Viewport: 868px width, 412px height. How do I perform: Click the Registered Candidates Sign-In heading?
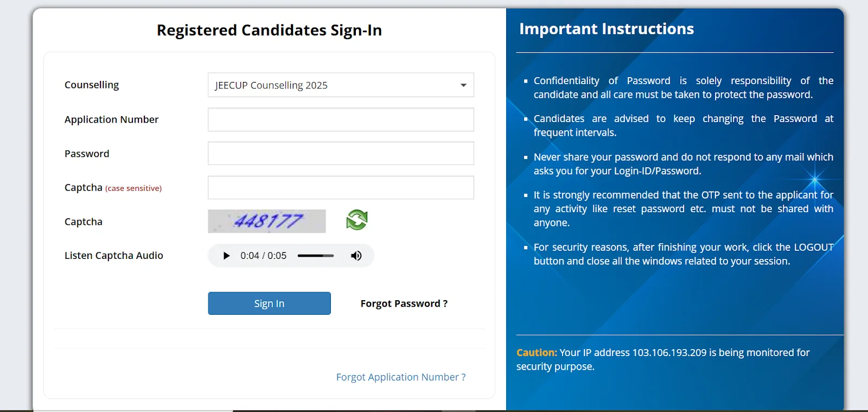pos(269,30)
